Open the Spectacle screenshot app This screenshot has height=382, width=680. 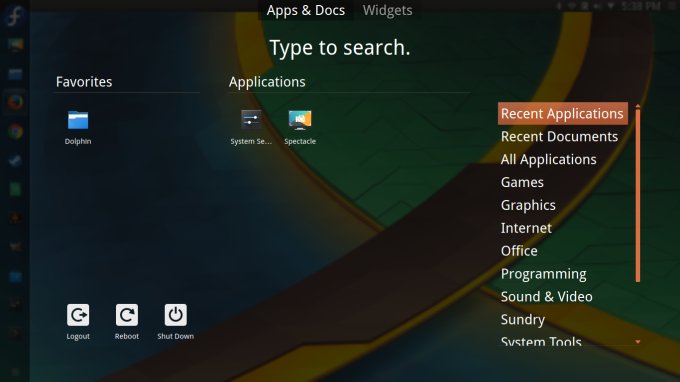pos(300,127)
